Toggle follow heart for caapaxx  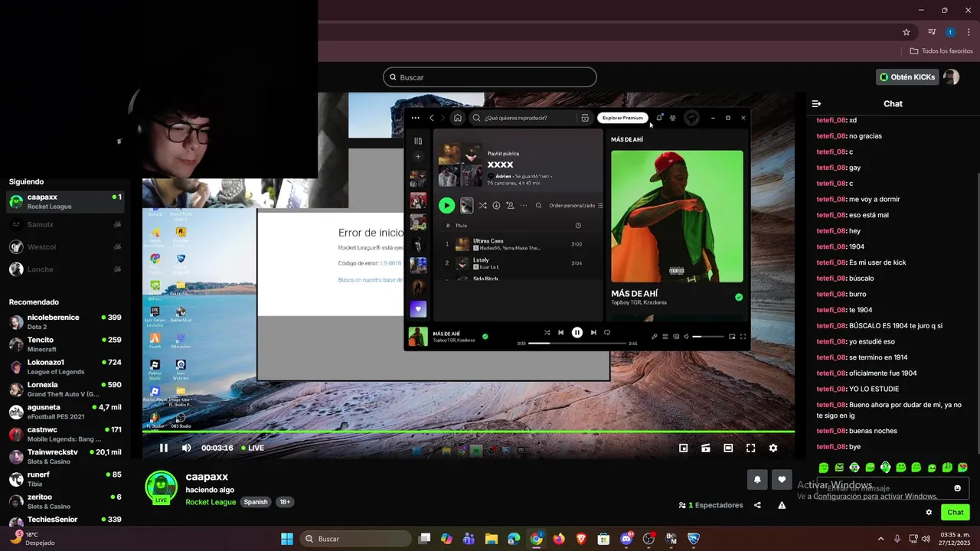pyautogui.click(x=781, y=480)
